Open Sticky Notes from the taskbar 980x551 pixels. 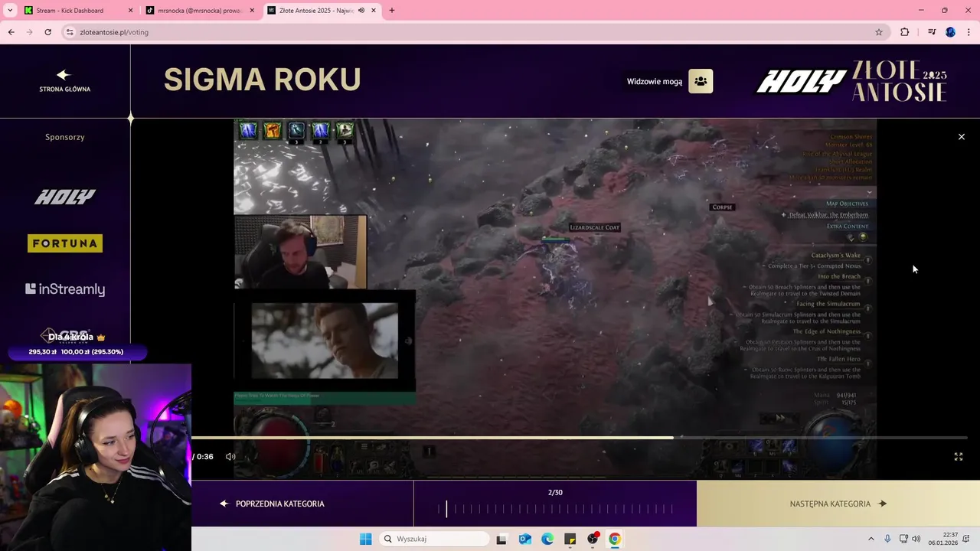point(570,539)
